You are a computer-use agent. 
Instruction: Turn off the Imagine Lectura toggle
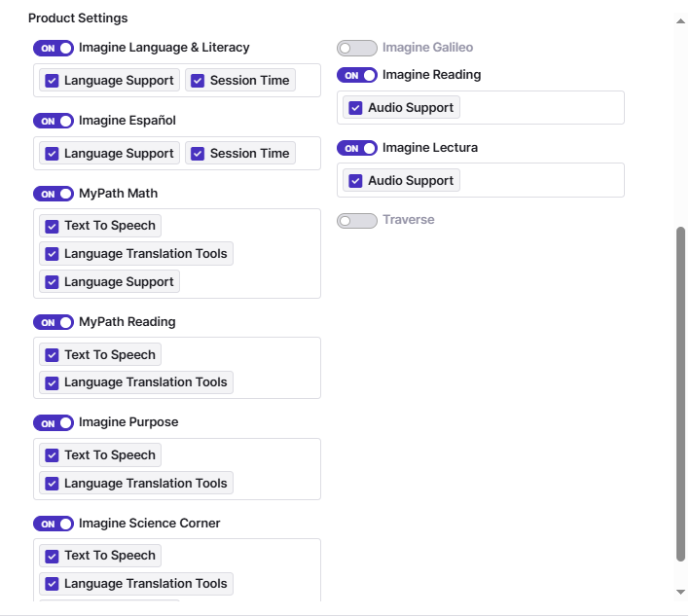point(357,148)
